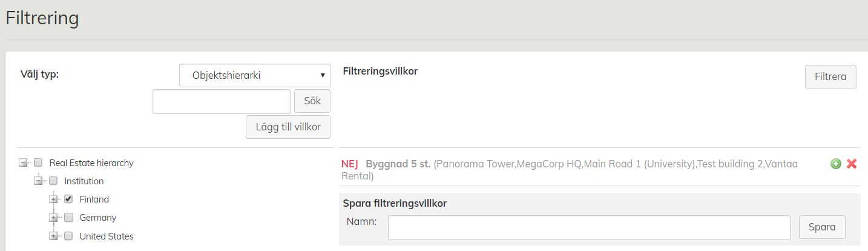The height and width of the screenshot is (251, 868).
Task: Select the Real Estate hierarchy checkbox
Action: coord(38,162)
